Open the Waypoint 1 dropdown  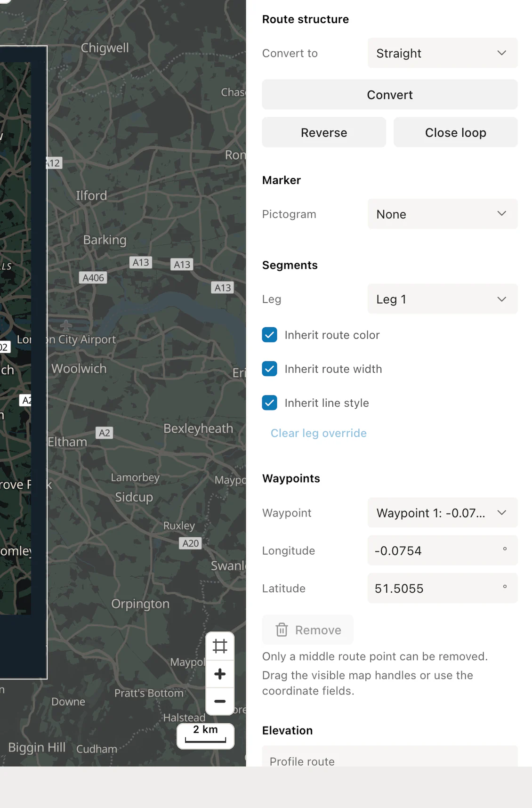(x=443, y=513)
